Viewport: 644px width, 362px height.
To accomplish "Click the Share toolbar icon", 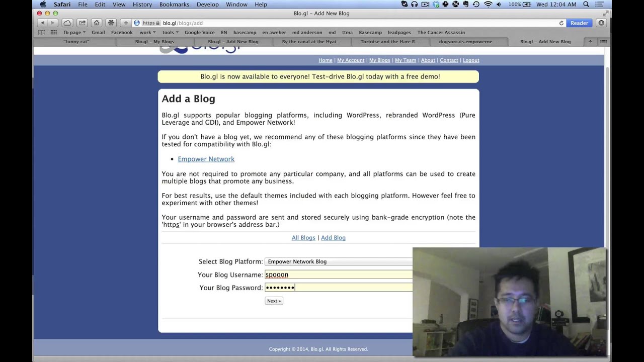I will point(82,23).
